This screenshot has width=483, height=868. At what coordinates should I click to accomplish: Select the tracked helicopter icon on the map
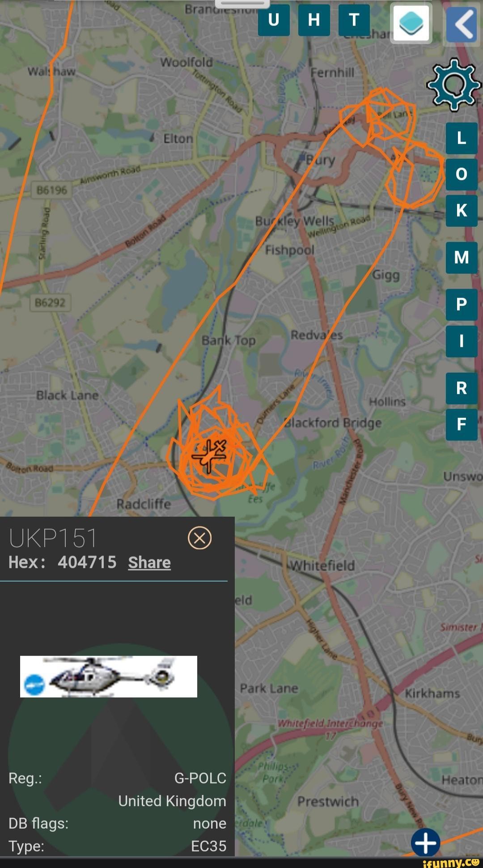[x=209, y=455]
